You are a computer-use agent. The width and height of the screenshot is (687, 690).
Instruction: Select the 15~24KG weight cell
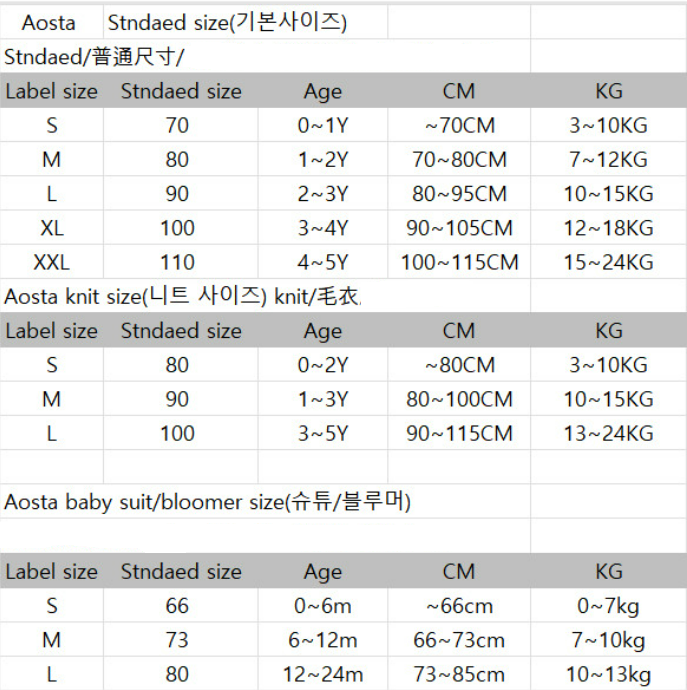[x=608, y=263]
